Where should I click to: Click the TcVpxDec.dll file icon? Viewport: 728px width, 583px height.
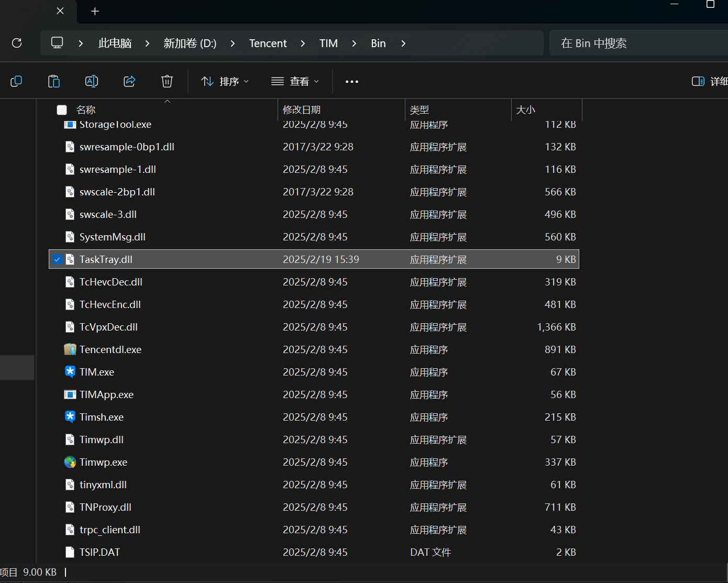point(70,327)
